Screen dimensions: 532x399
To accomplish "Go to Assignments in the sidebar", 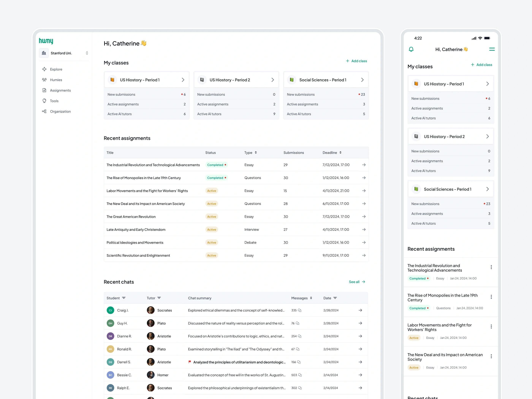I will click(60, 90).
